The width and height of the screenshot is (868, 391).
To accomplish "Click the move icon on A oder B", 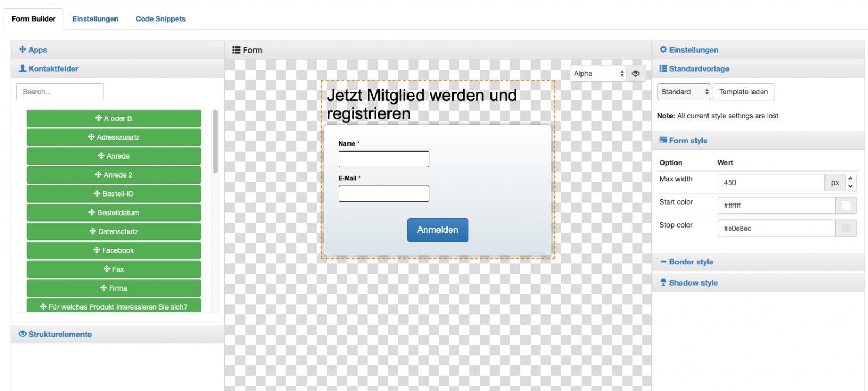I will (x=98, y=118).
